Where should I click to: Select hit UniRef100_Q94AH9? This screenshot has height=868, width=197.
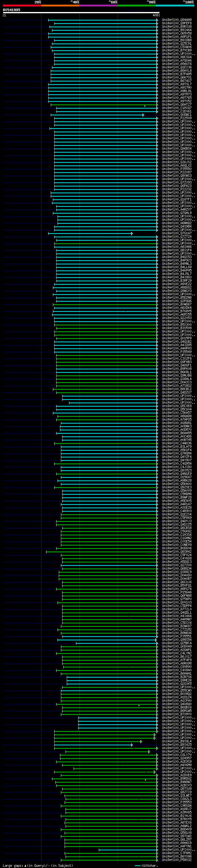177,20
